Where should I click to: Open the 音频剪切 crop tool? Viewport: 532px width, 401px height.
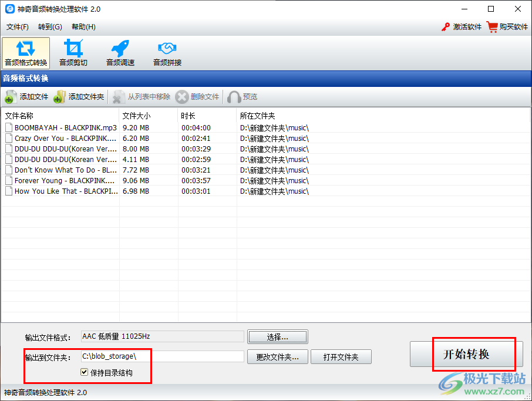(x=73, y=53)
